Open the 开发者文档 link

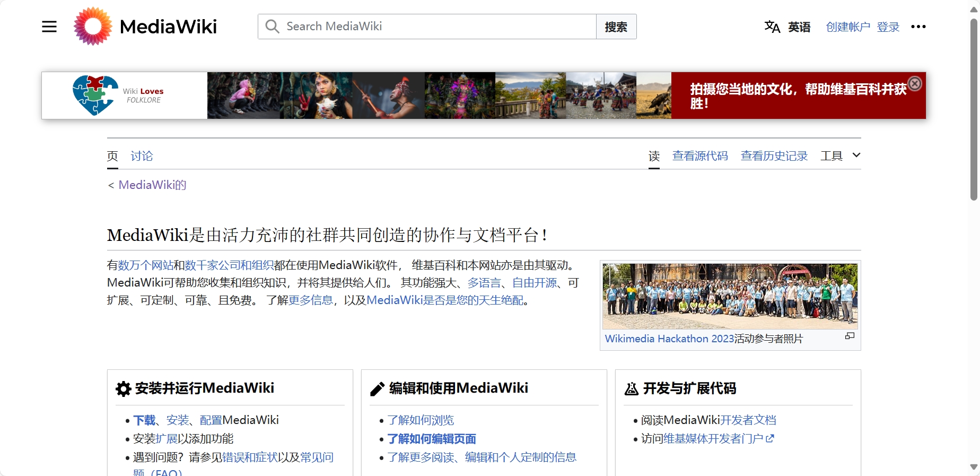tap(748, 420)
